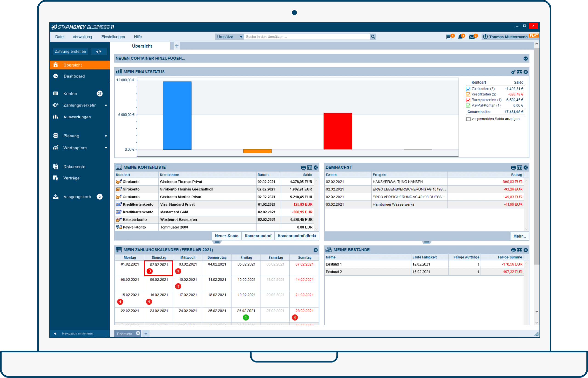Uncheck the Bausparkonten (1) checkbox

point(468,100)
